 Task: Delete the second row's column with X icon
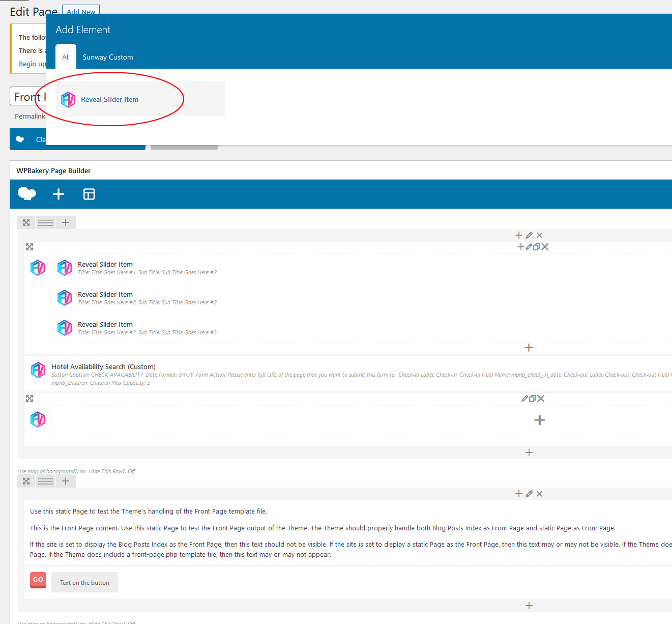tap(540, 494)
